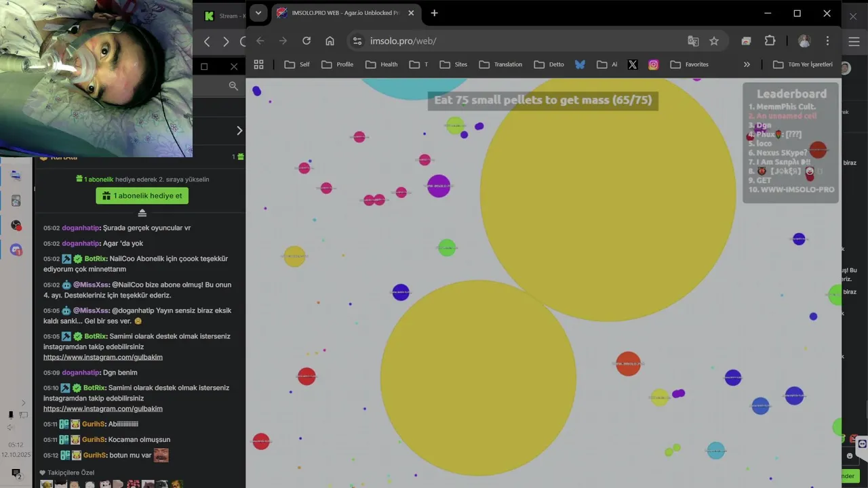Expand chat panel with right chevron
This screenshot has height=488, width=868.
pos(239,130)
